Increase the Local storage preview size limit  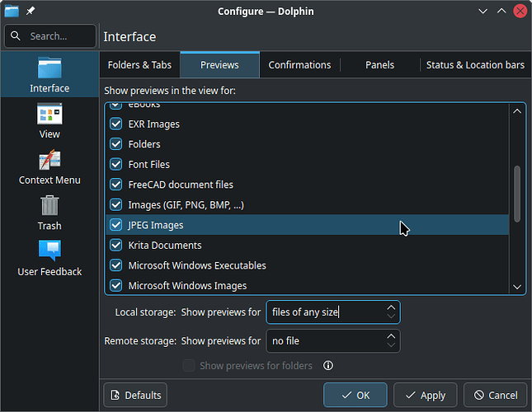click(391, 307)
